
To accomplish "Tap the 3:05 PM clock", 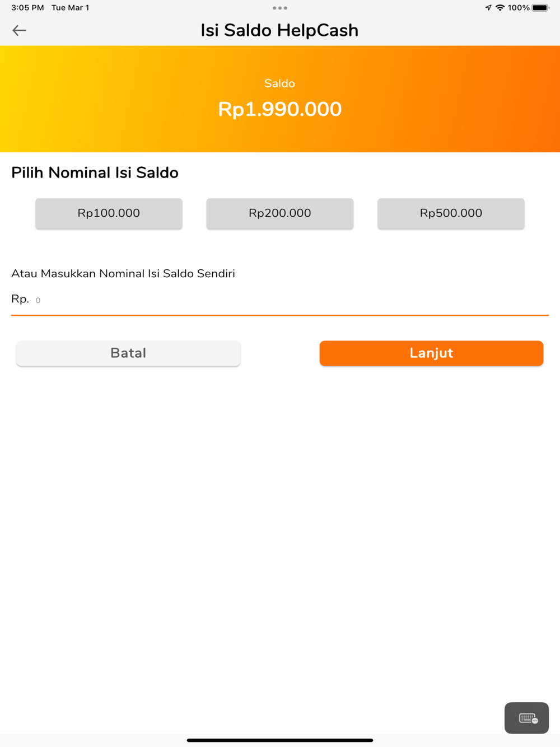I will pyautogui.click(x=27, y=8).
